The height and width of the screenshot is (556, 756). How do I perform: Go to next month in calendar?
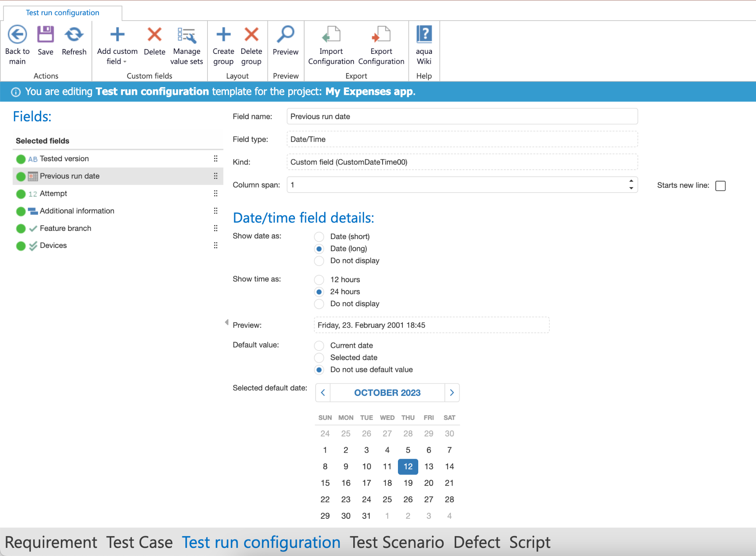click(452, 393)
